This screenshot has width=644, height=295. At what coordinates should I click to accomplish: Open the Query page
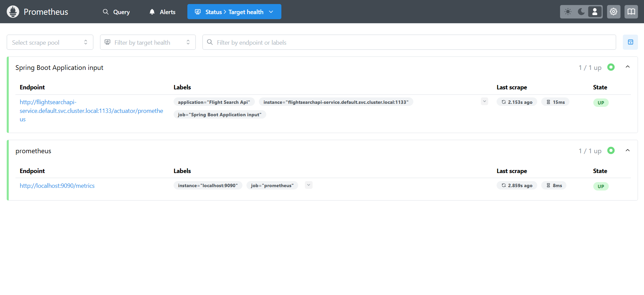[x=116, y=12]
